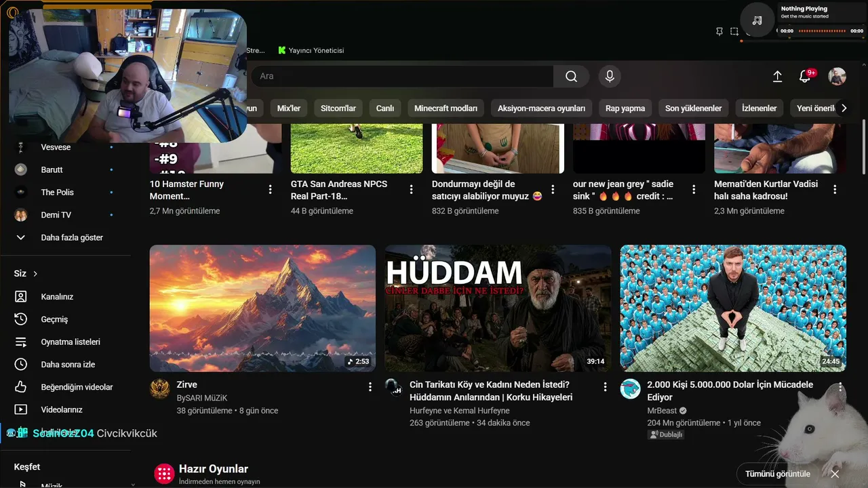Viewport: 868px width, 488px height.
Task: Click the pin icon in the overlay bar
Action: click(719, 31)
